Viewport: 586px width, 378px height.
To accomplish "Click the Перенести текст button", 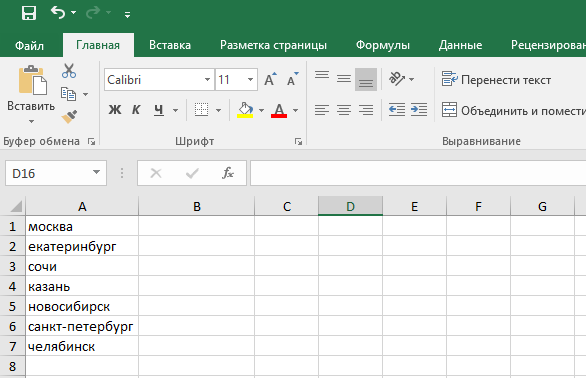I will (x=496, y=80).
